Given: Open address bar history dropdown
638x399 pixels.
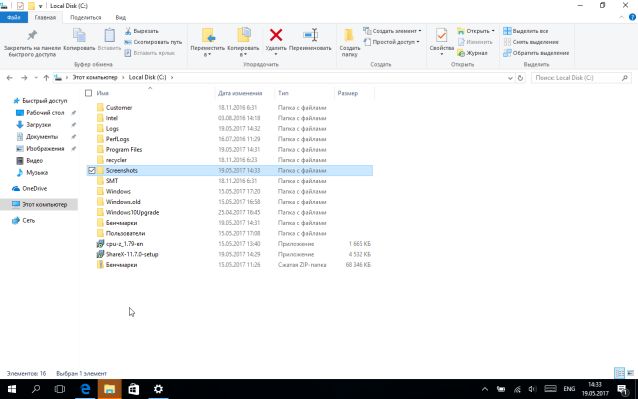Looking at the screenshot, I should pos(510,78).
